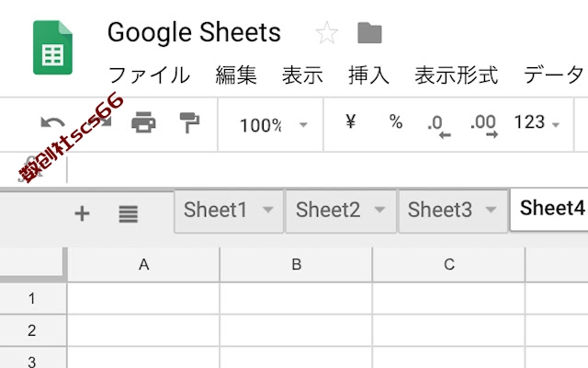Expand the Sheet1 tab arrow
The height and width of the screenshot is (368, 588).
267,209
